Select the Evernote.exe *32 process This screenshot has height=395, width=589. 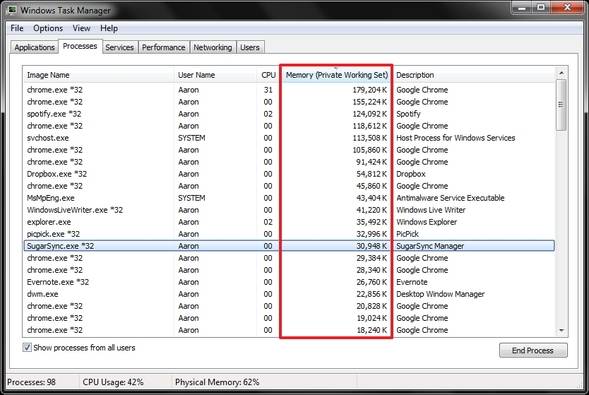[289, 282]
